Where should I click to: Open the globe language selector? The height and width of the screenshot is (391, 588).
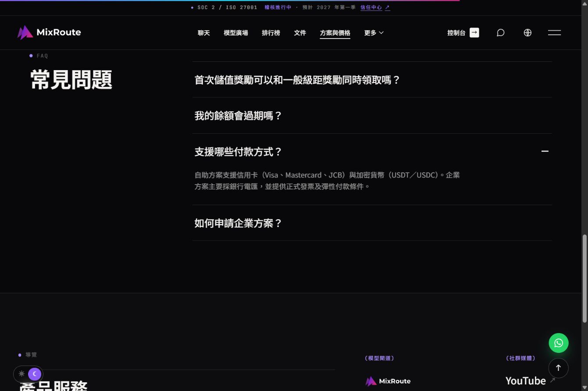click(x=527, y=32)
